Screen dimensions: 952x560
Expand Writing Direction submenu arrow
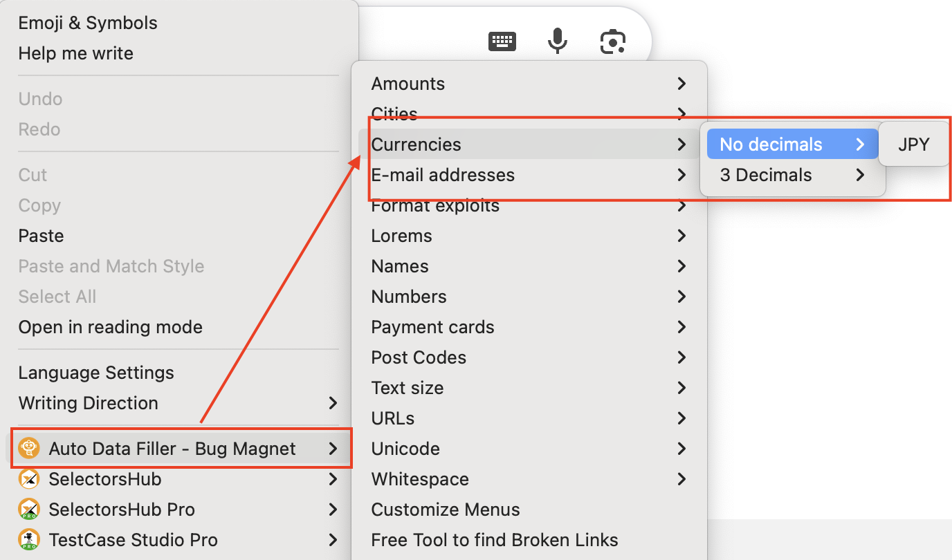tap(333, 403)
